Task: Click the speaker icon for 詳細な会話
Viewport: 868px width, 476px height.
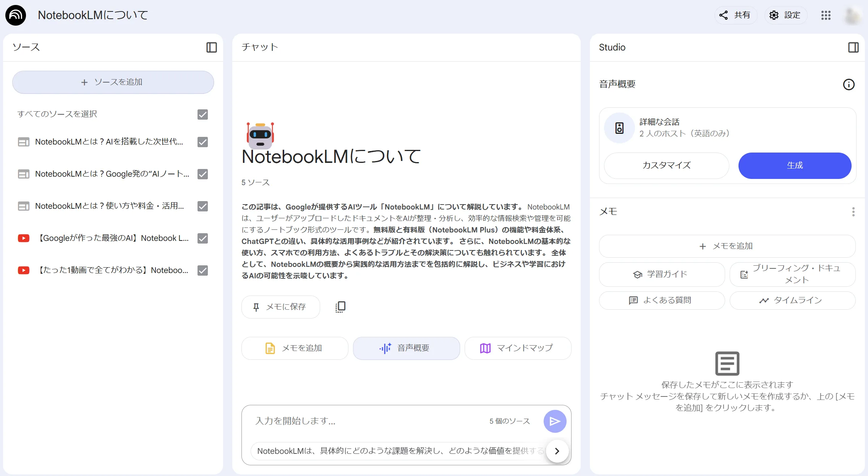Action: [x=619, y=128]
